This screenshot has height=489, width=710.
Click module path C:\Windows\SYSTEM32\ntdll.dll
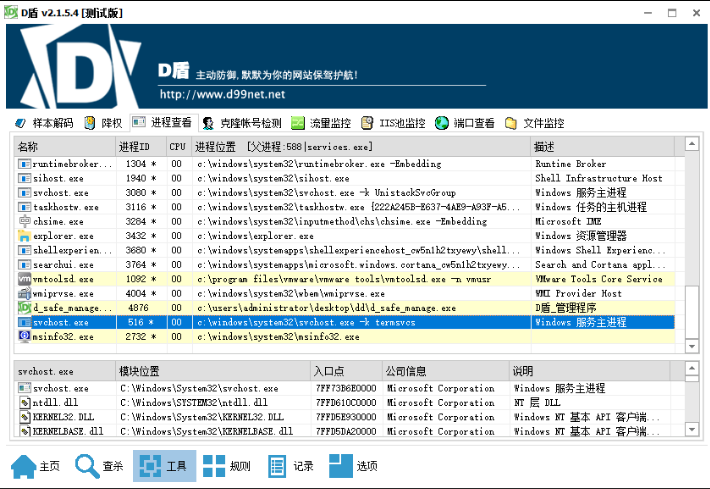pyautogui.click(x=194, y=403)
